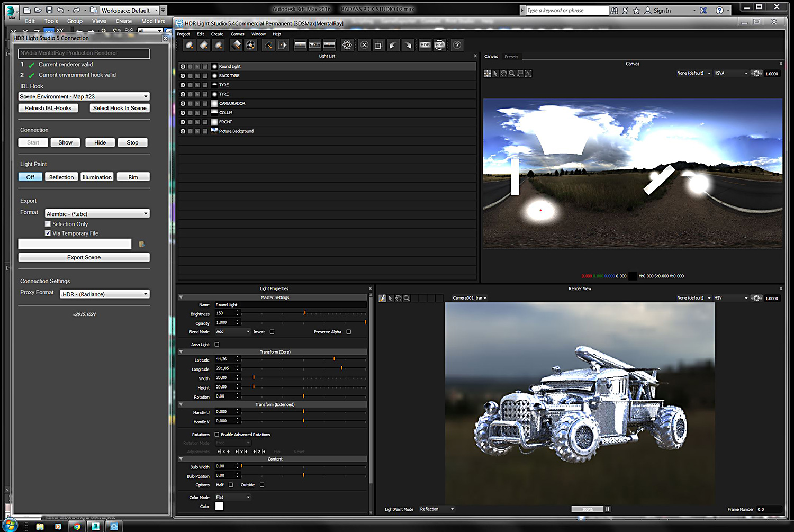
Task: Open the Camera001 selector in Render View
Action: click(x=469, y=298)
